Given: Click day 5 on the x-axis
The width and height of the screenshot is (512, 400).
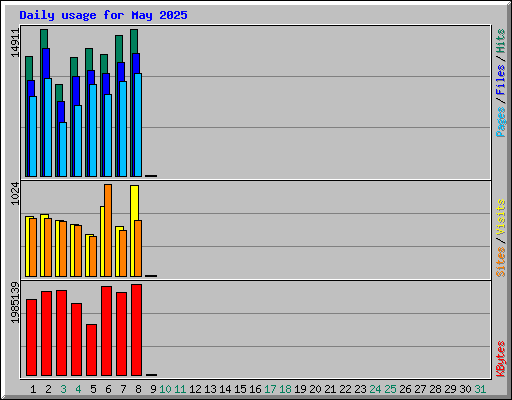Looking at the screenshot, I should pyautogui.click(x=93, y=389).
